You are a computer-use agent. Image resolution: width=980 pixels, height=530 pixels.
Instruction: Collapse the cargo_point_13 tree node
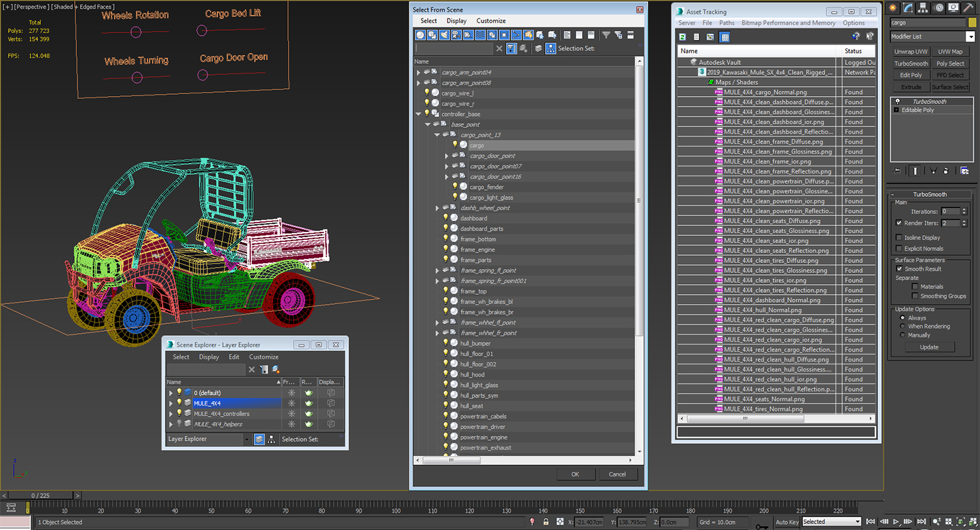coord(437,134)
